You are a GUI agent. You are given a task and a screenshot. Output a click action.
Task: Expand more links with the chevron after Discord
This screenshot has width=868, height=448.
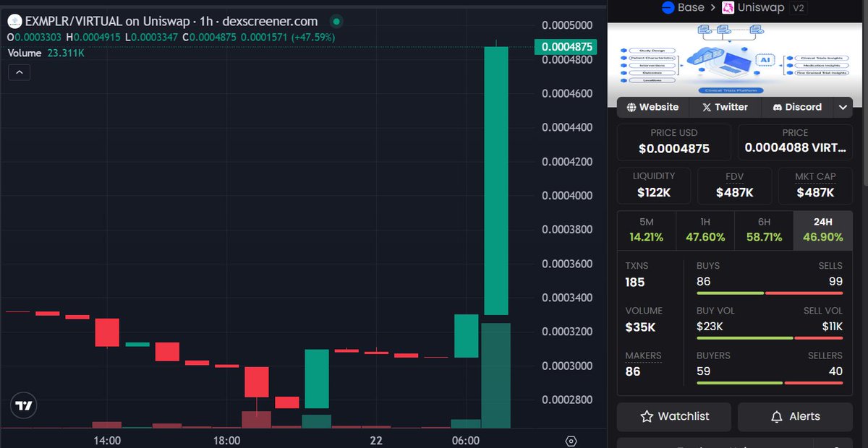pyautogui.click(x=843, y=107)
